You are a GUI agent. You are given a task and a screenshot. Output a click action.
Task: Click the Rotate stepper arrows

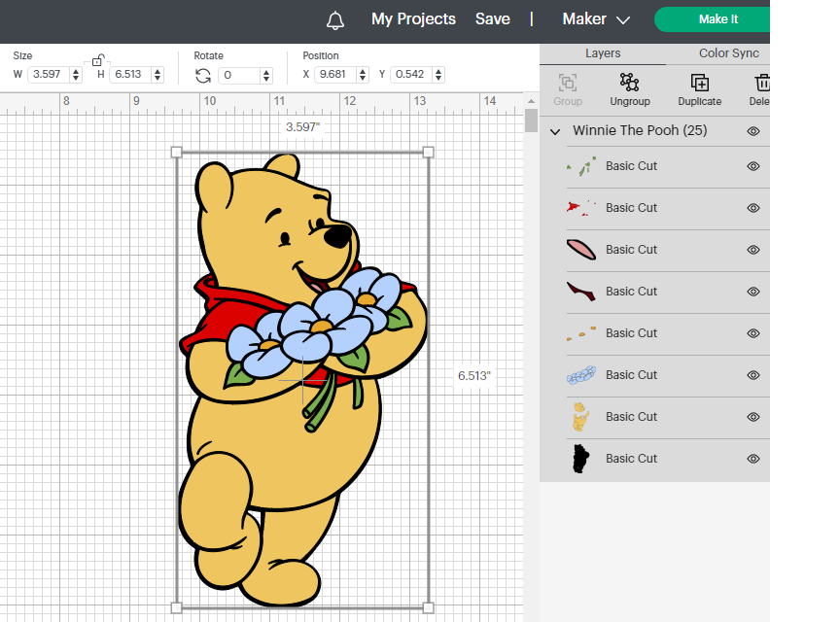(266, 76)
